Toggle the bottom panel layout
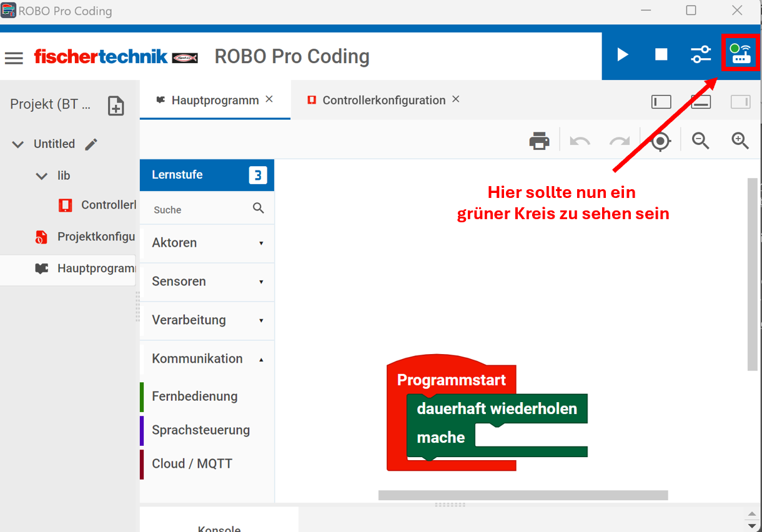The height and width of the screenshot is (532, 762). pyautogui.click(x=701, y=102)
